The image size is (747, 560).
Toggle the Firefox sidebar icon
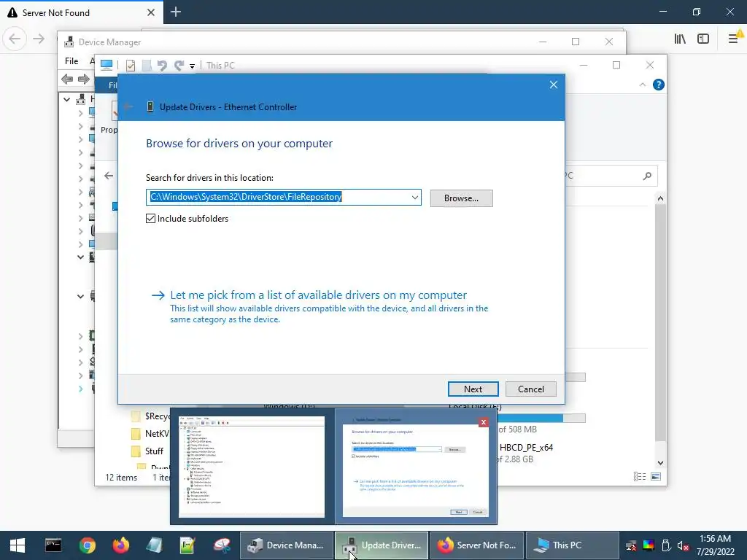(703, 39)
